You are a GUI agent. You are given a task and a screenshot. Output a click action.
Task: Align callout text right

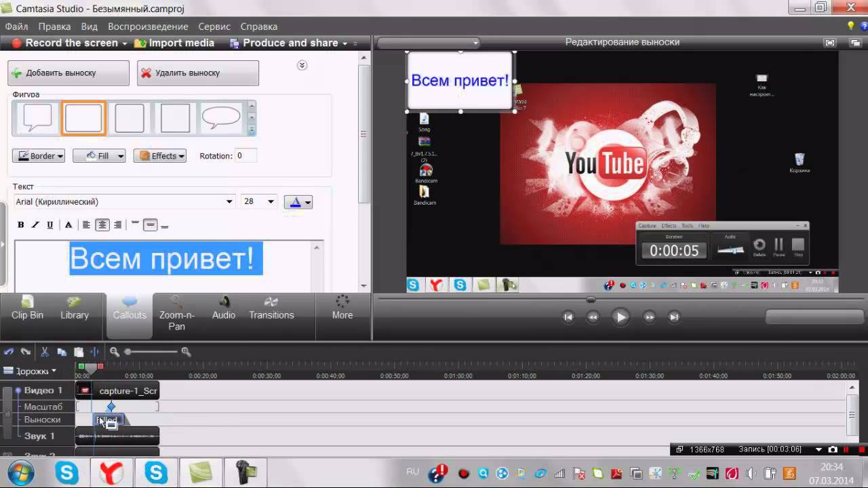pyautogui.click(x=118, y=225)
